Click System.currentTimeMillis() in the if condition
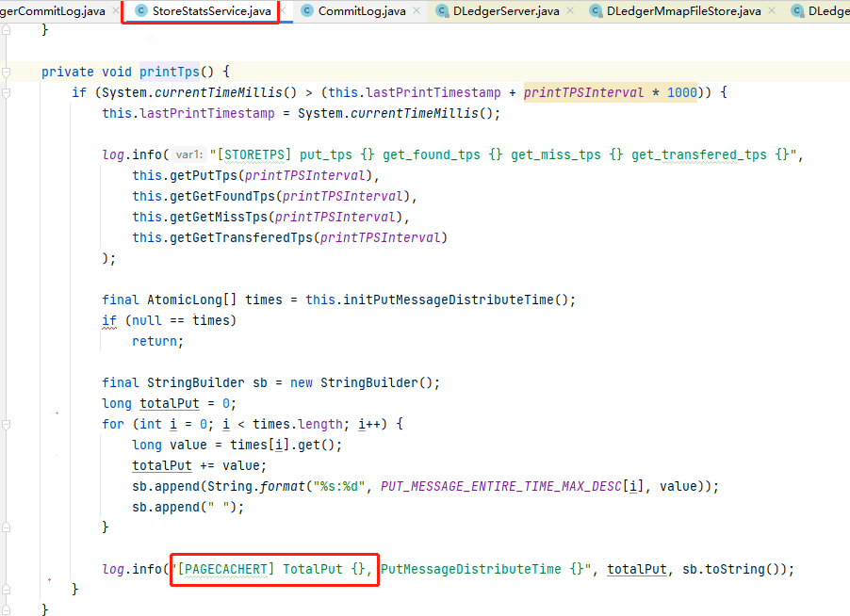This screenshot has width=850, height=616. pos(200,92)
